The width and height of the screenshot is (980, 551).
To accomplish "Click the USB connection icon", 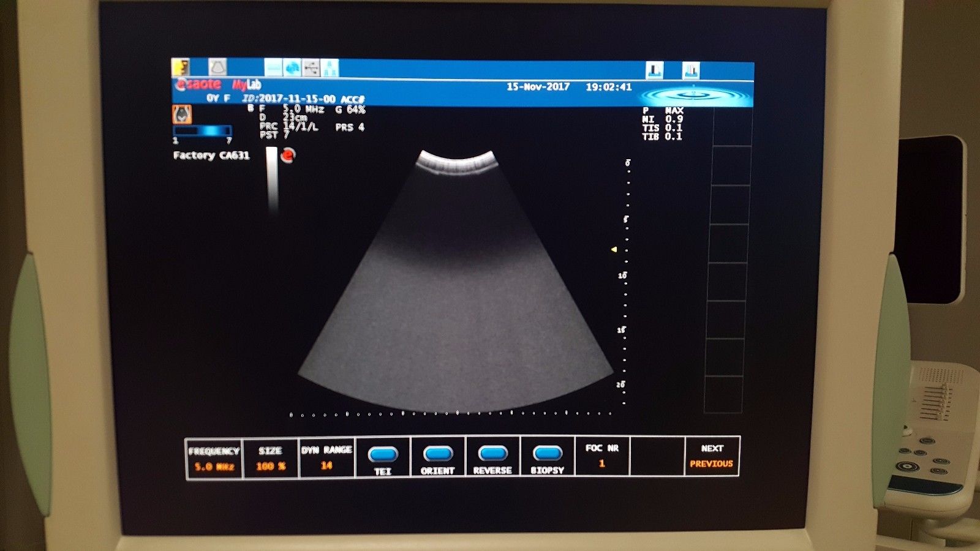I will coord(312,66).
